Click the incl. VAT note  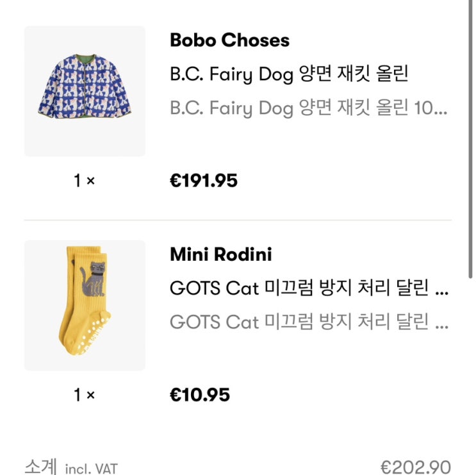[x=91, y=469]
